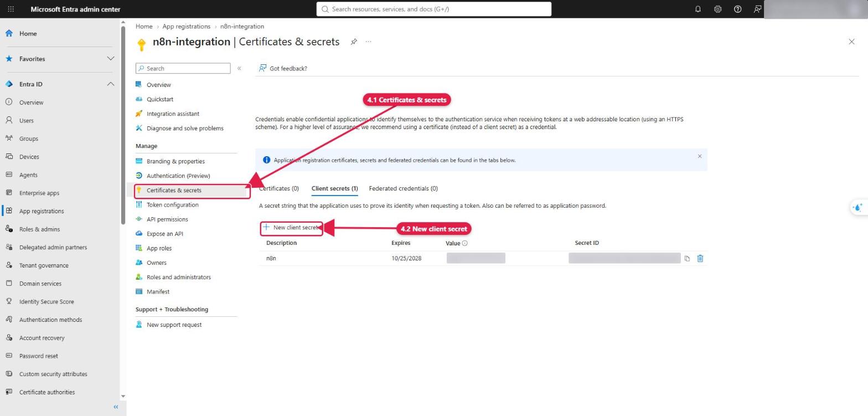Switch to Client secrets (1) tab

point(334,188)
